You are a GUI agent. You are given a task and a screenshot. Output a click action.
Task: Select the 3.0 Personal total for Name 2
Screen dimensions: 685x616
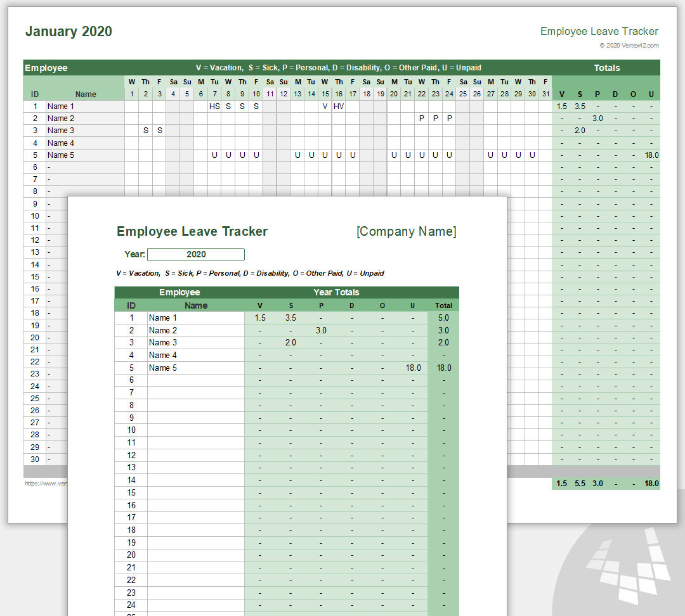321,330
